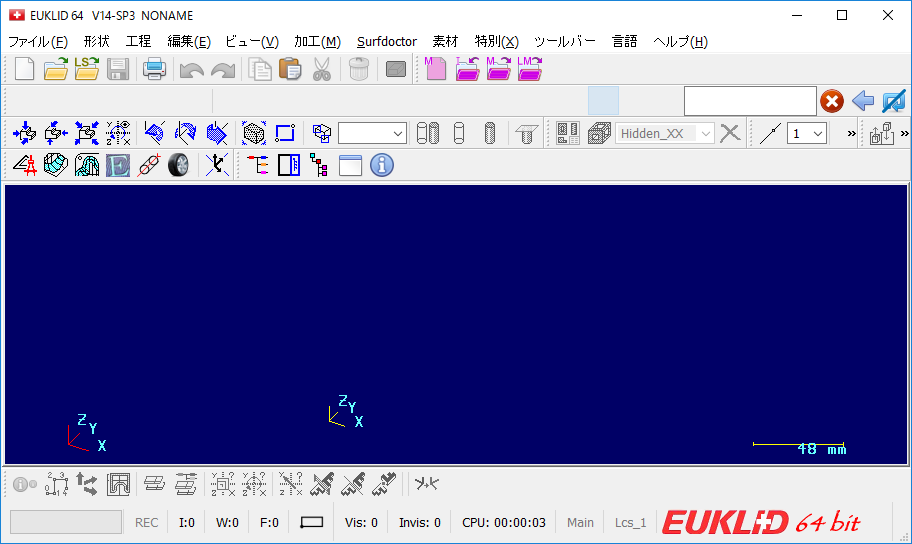The width and height of the screenshot is (912, 544).
Task: Open the empty view combo box
Action: [x=372, y=133]
